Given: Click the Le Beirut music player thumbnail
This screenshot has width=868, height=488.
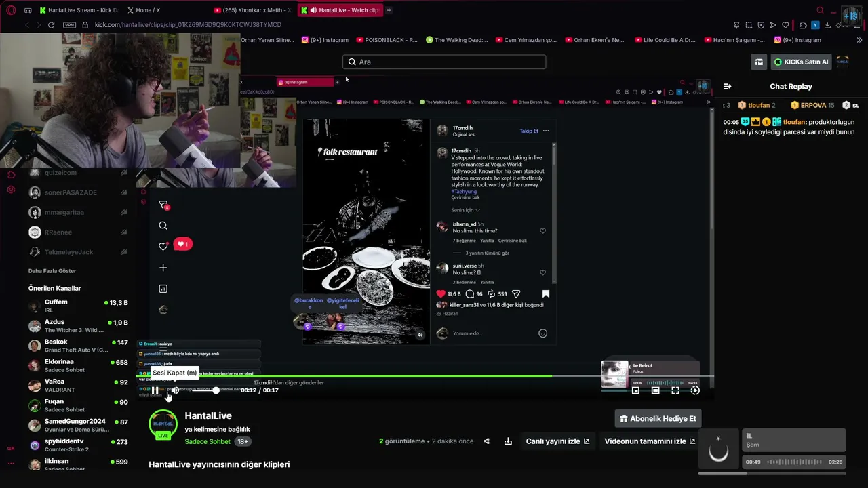Looking at the screenshot, I should coord(614,374).
